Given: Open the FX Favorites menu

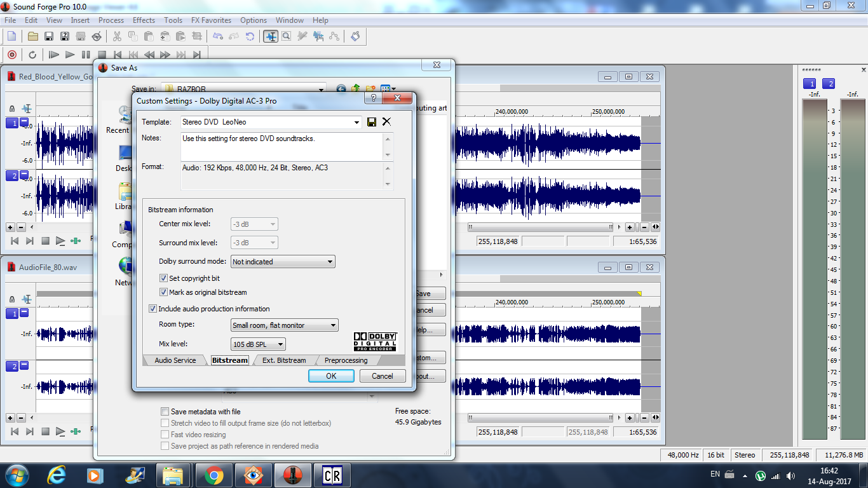Looking at the screenshot, I should click(211, 20).
